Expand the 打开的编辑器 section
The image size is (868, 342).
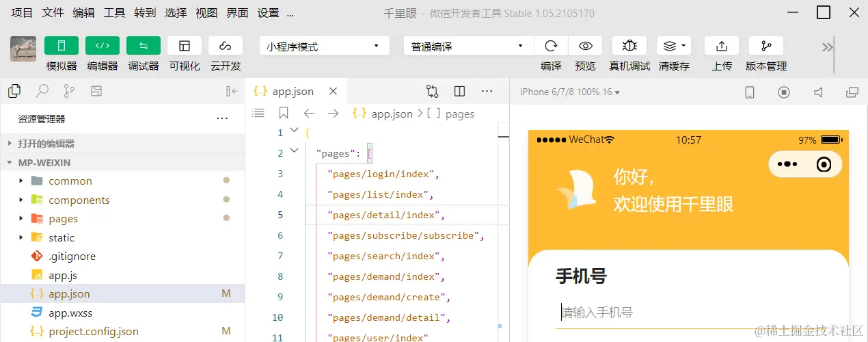coord(123,144)
